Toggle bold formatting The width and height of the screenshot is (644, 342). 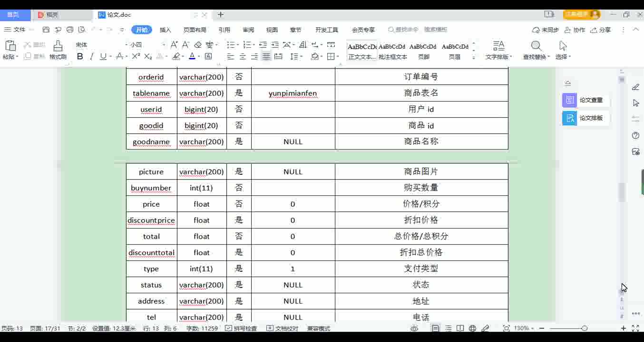[80, 57]
